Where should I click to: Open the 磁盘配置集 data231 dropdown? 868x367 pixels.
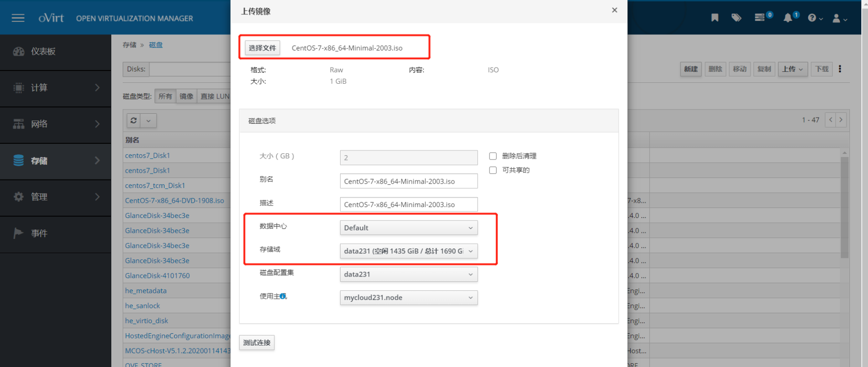click(409, 275)
